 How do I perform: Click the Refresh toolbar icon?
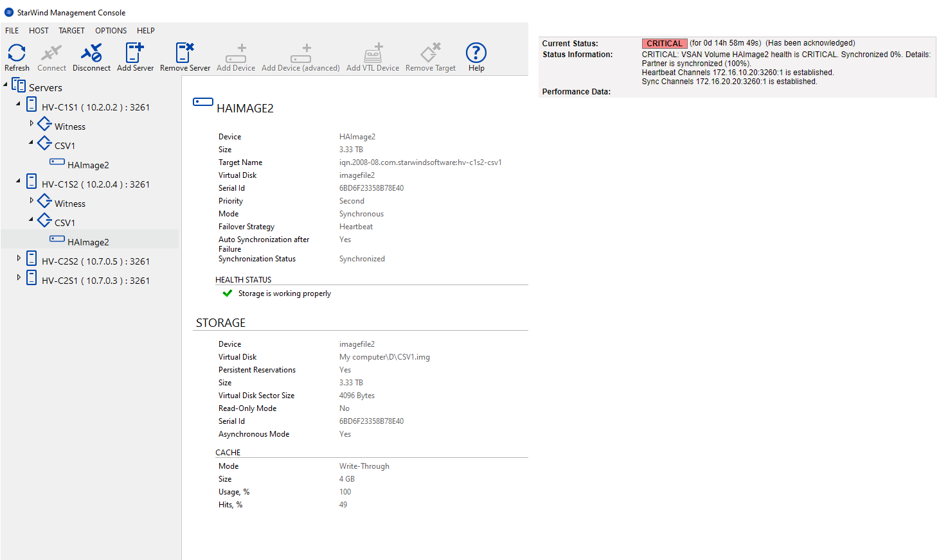17,53
